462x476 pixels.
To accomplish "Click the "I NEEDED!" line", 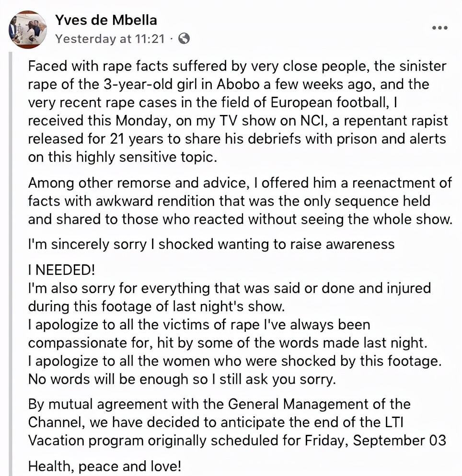I will click(62, 269).
